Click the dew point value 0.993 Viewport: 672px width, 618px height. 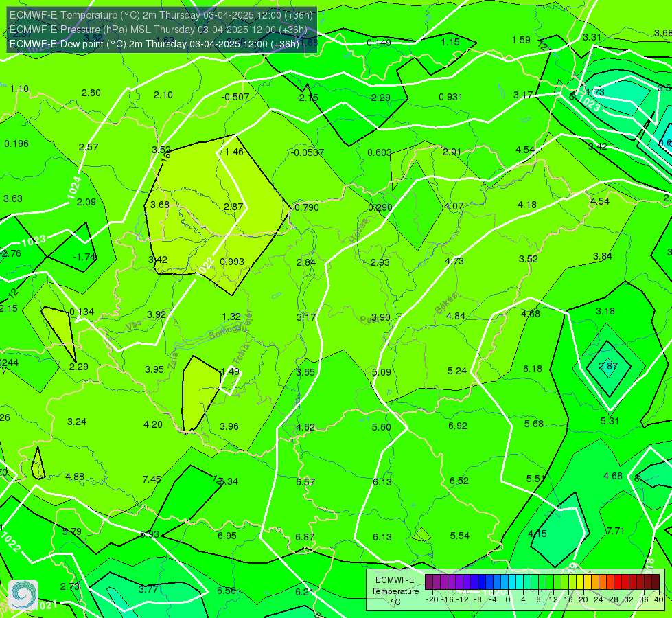click(232, 262)
